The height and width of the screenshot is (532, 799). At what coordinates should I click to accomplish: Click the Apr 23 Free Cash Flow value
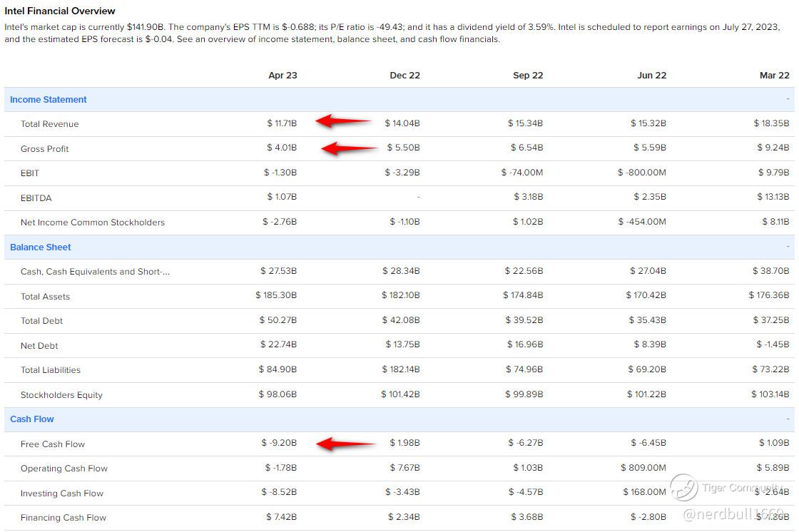pyautogui.click(x=279, y=442)
